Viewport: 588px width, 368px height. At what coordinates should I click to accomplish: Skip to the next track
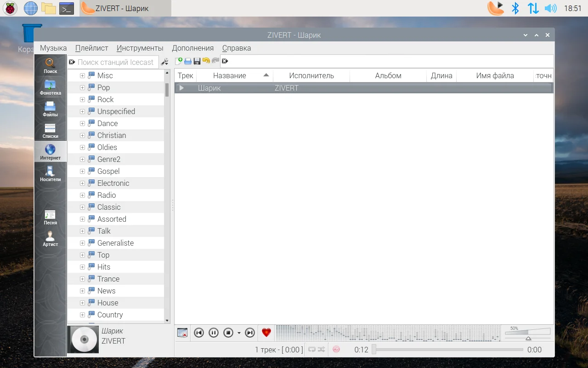pos(250,333)
